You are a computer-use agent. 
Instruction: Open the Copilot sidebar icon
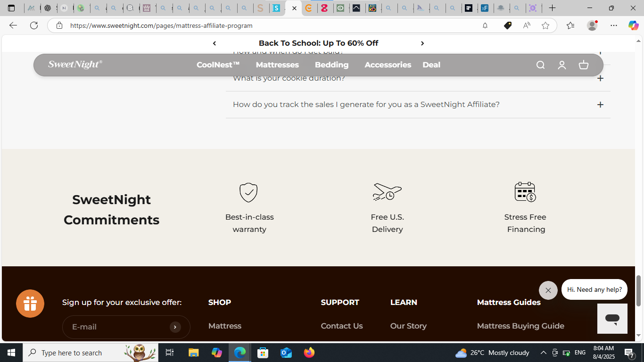click(x=633, y=25)
